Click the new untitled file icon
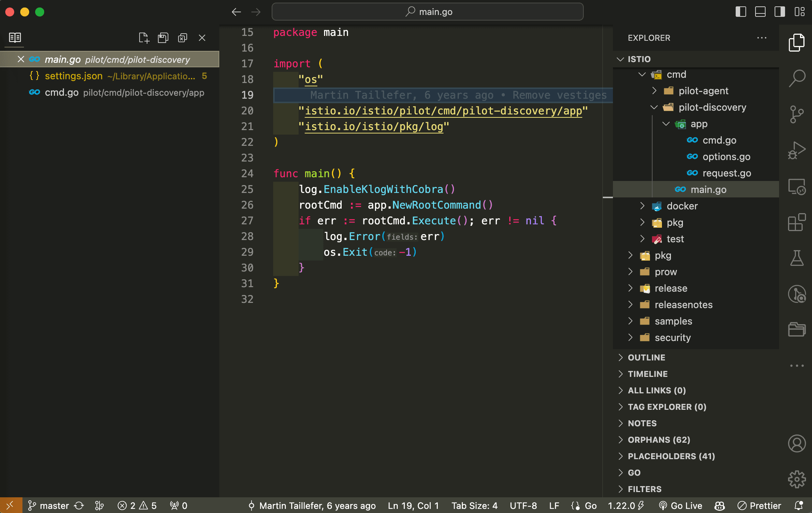 [144, 38]
